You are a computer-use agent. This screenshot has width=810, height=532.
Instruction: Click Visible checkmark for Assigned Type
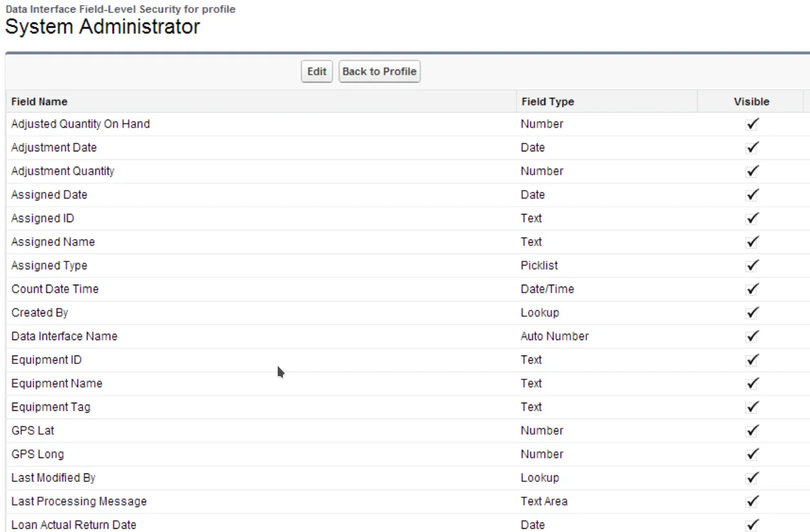coord(752,265)
